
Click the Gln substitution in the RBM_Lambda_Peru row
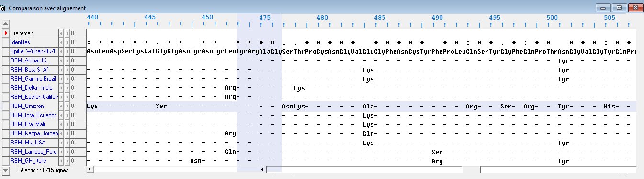230,152
